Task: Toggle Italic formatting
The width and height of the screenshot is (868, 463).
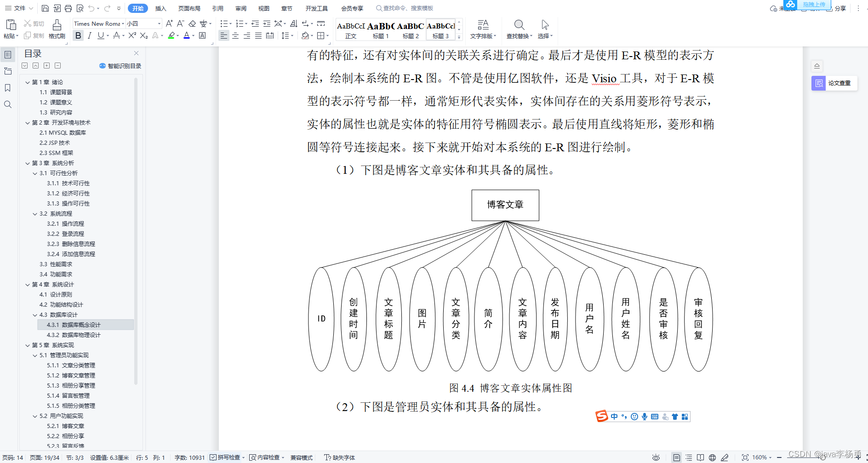Action: pos(90,35)
